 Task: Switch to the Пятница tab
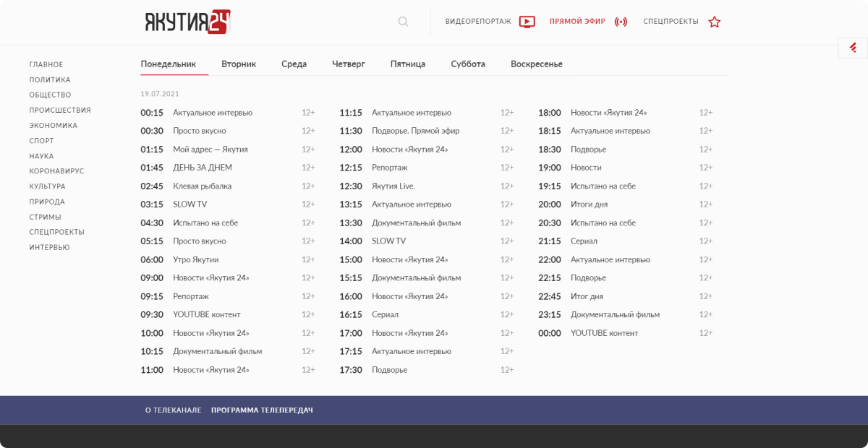pyautogui.click(x=408, y=64)
